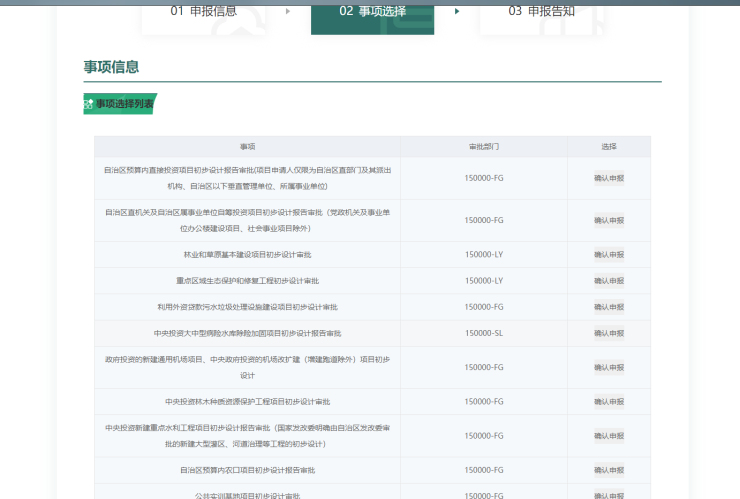
Task: Confirm 申报 for 自治区预算内农口项目 row
Action: pos(608,470)
